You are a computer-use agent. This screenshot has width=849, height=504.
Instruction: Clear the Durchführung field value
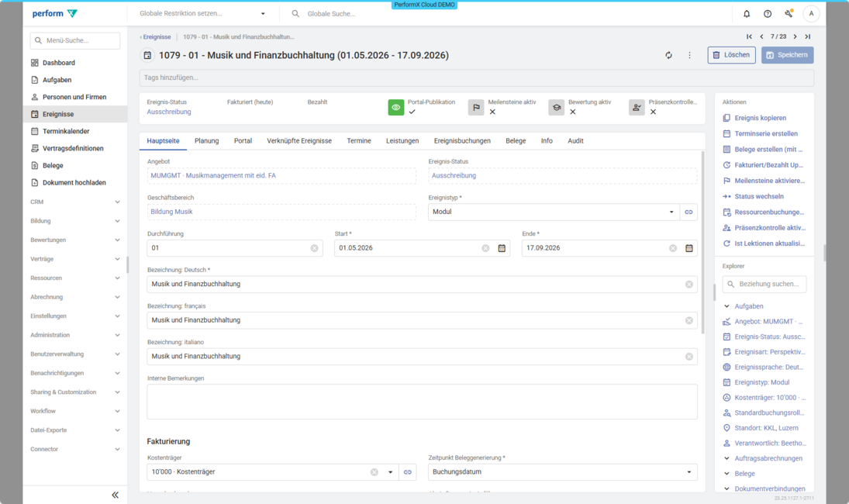pyautogui.click(x=314, y=248)
